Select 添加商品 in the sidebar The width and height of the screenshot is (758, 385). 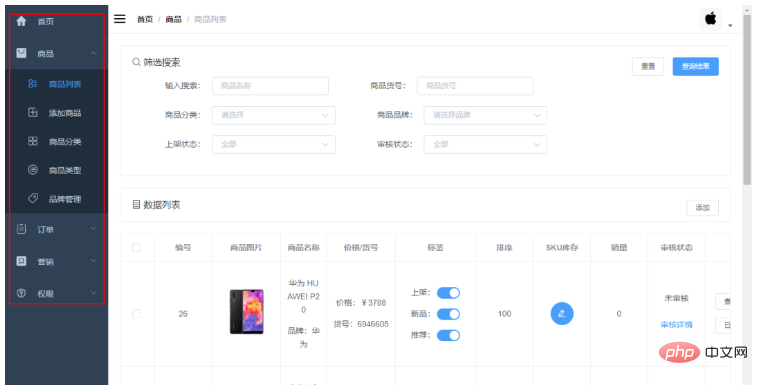coord(65,113)
